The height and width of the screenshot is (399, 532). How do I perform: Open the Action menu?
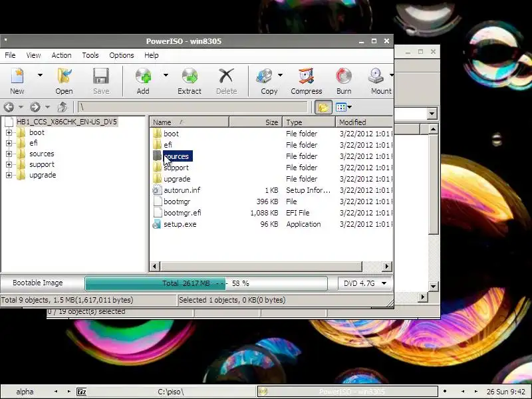click(x=61, y=55)
